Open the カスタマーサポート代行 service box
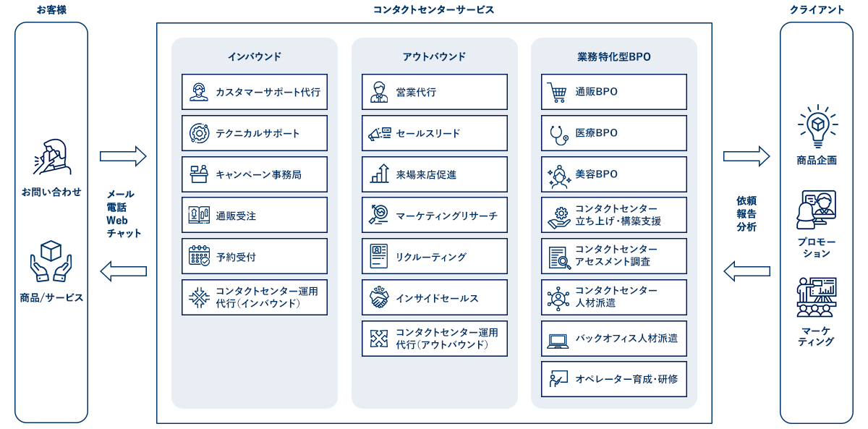 pos(255,92)
